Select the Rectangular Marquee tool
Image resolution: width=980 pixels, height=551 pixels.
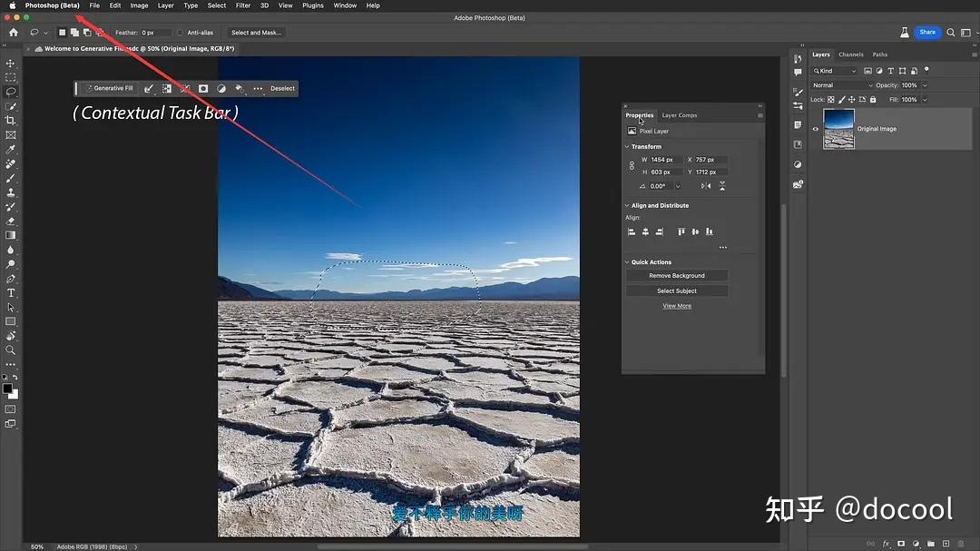[x=11, y=78]
